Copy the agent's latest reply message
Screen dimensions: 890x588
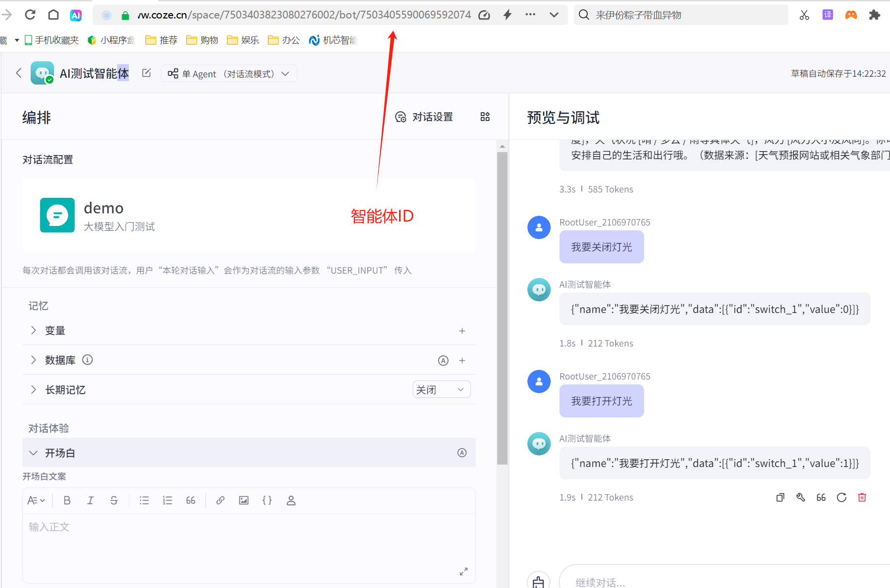(x=780, y=497)
